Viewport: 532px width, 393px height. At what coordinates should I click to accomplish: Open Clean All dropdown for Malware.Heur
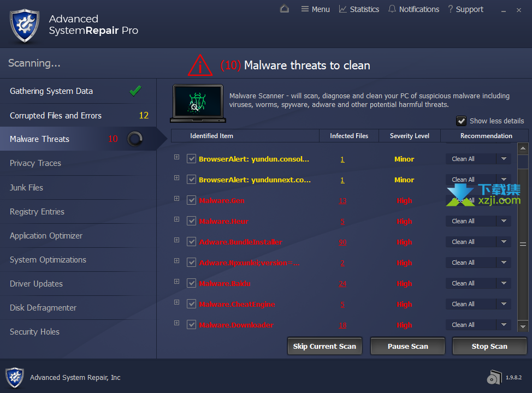click(504, 221)
